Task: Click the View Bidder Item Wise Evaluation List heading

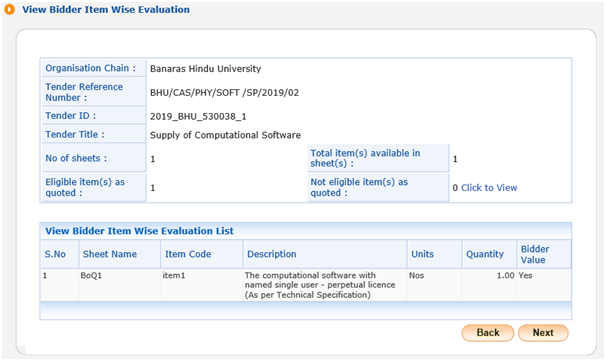Action: pyautogui.click(x=139, y=231)
